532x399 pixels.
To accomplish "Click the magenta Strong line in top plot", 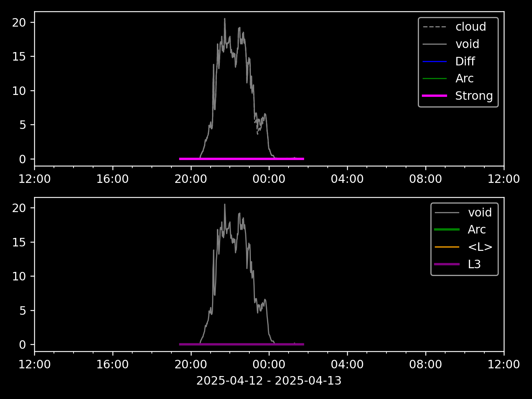I will (242, 159).
